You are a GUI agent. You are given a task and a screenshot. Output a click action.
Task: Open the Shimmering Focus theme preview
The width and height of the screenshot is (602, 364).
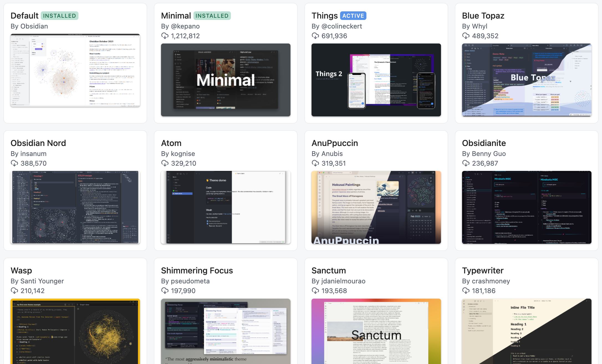tap(226, 331)
